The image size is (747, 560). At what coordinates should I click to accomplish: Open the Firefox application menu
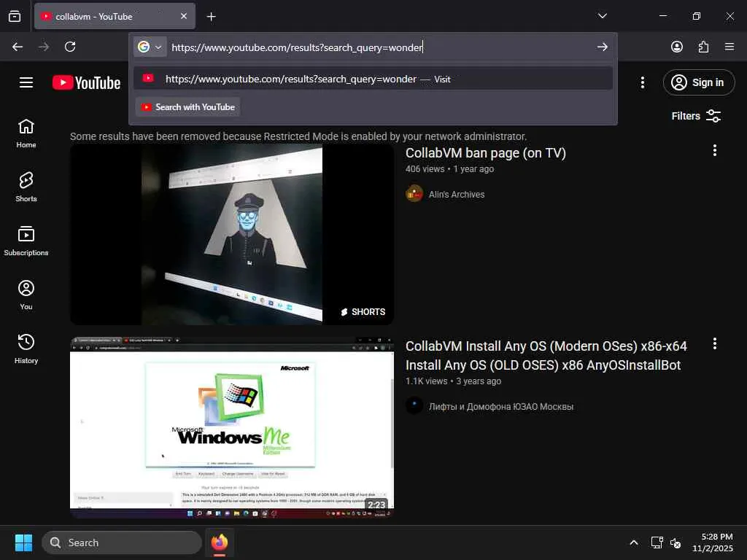(x=729, y=47)
